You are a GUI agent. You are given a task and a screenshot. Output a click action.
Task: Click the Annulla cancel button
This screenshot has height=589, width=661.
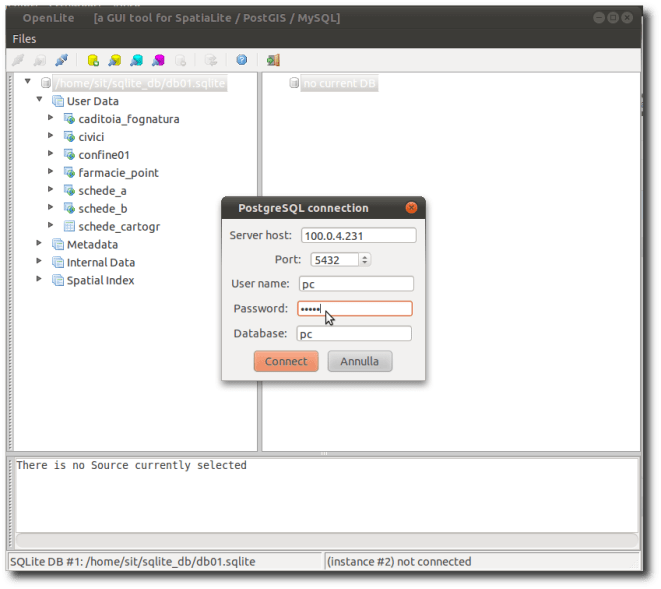click(360, 361)
